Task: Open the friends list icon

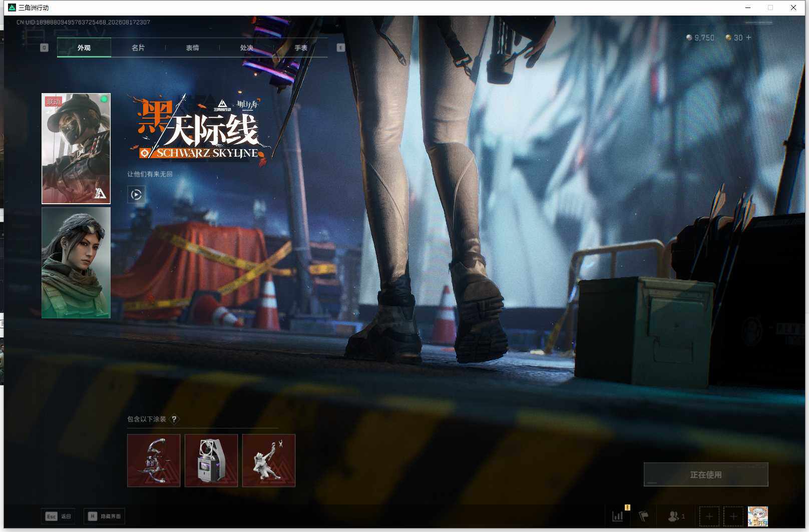Action: [674, 516]
